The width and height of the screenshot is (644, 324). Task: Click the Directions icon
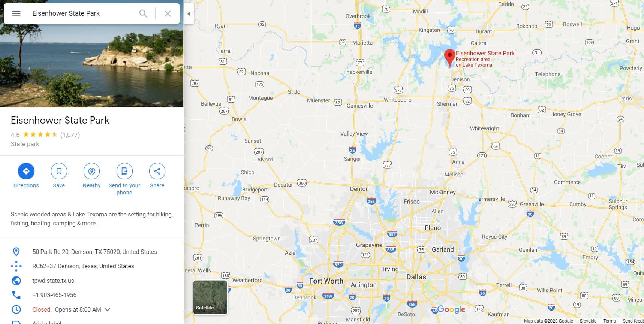(x=26, y=171)
